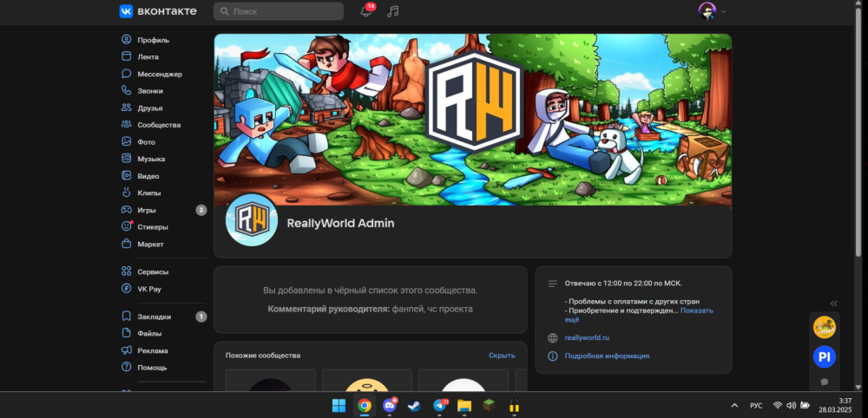Click the Видео play icon

[x=126, y=176]
